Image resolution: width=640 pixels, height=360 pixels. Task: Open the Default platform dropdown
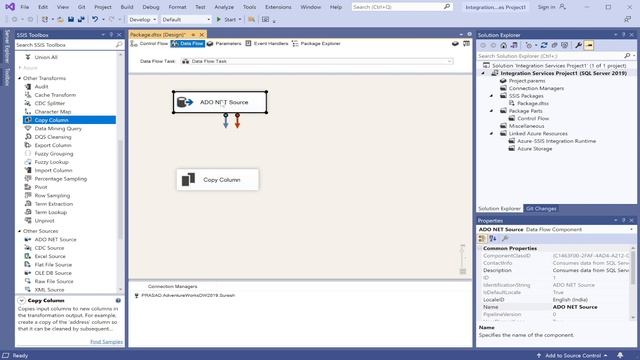point(186,19)
